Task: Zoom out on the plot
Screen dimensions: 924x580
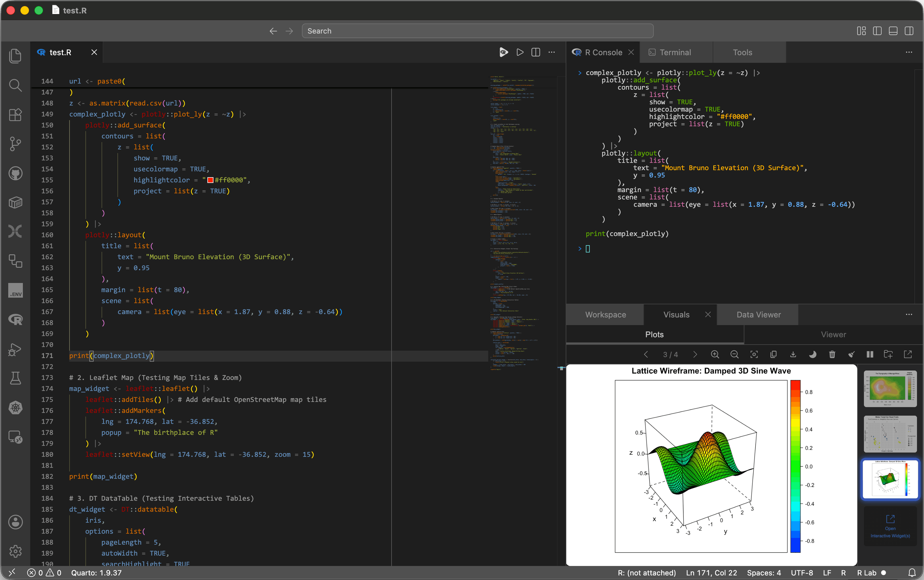Action: 735,354
